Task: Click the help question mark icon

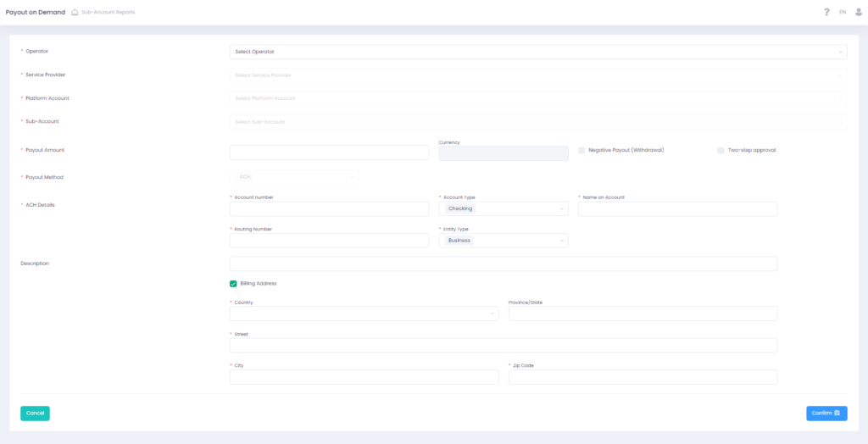Action: 826,12
